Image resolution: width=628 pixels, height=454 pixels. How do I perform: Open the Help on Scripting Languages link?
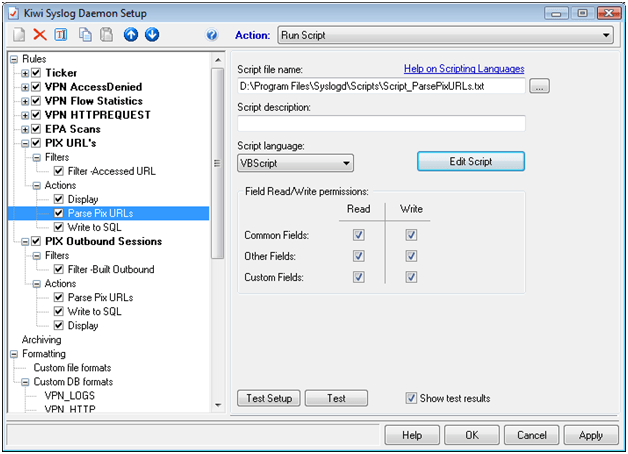pyautogui.click(x=464, y=69)
